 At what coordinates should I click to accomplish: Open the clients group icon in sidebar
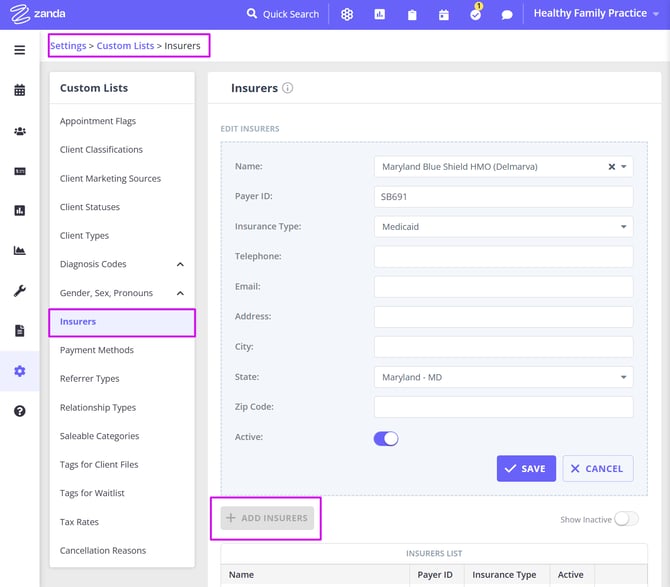tap(19, 131)
